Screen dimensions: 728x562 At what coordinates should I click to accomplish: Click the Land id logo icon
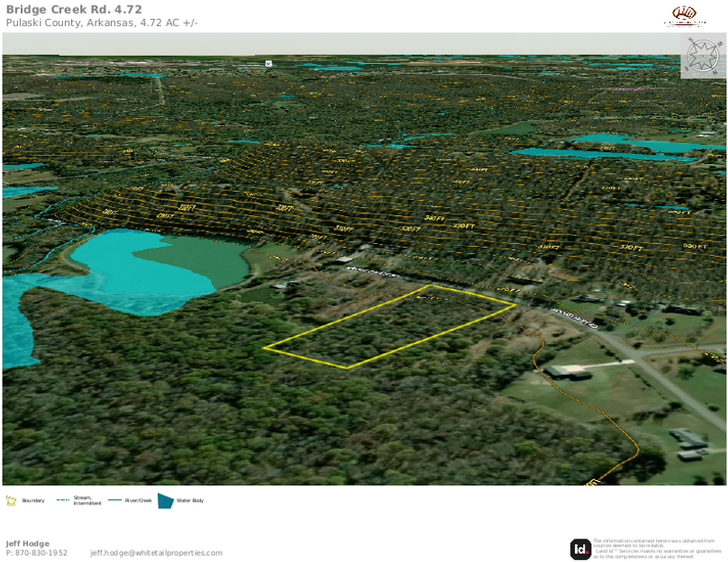(580, 548)
